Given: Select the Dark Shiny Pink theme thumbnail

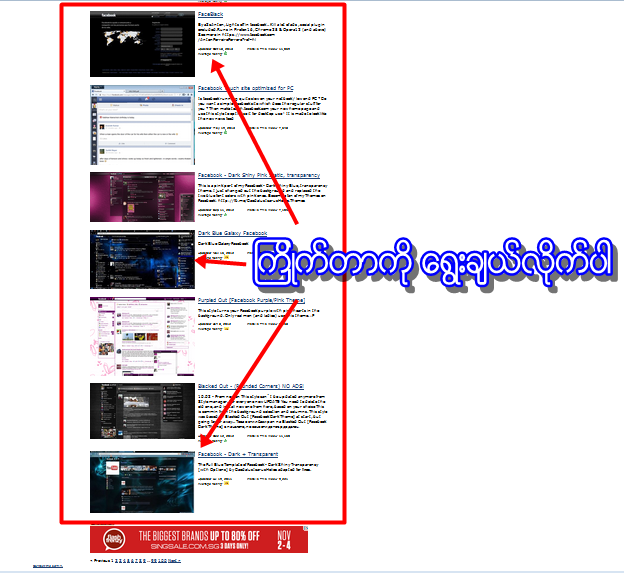Looking at the screenshot, I should pos(142,197).
